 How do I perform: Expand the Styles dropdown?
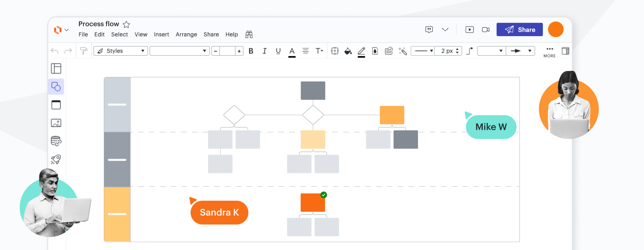tap(121, 51)
